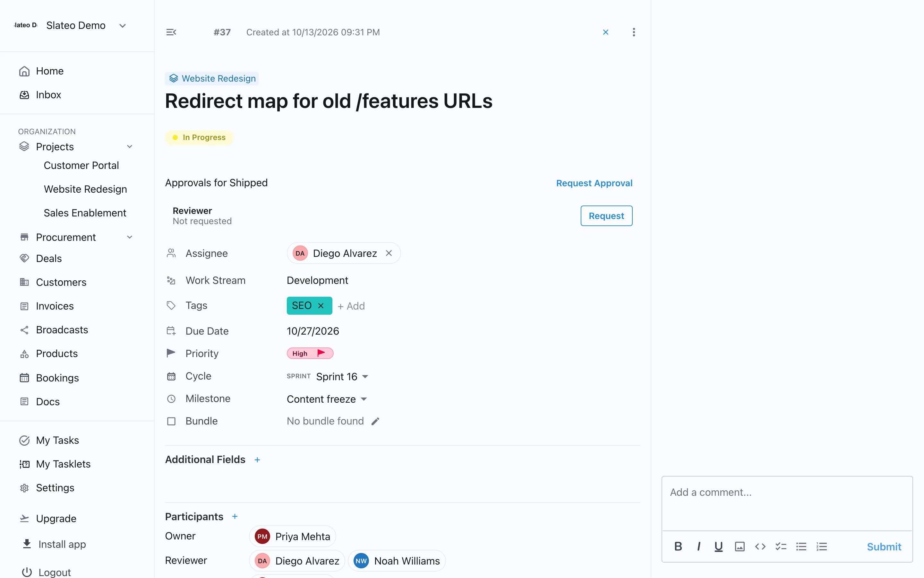Screen dimensions: 924x578
Task: Add a participant with plus icon
Action: click(x=235, y=516)
